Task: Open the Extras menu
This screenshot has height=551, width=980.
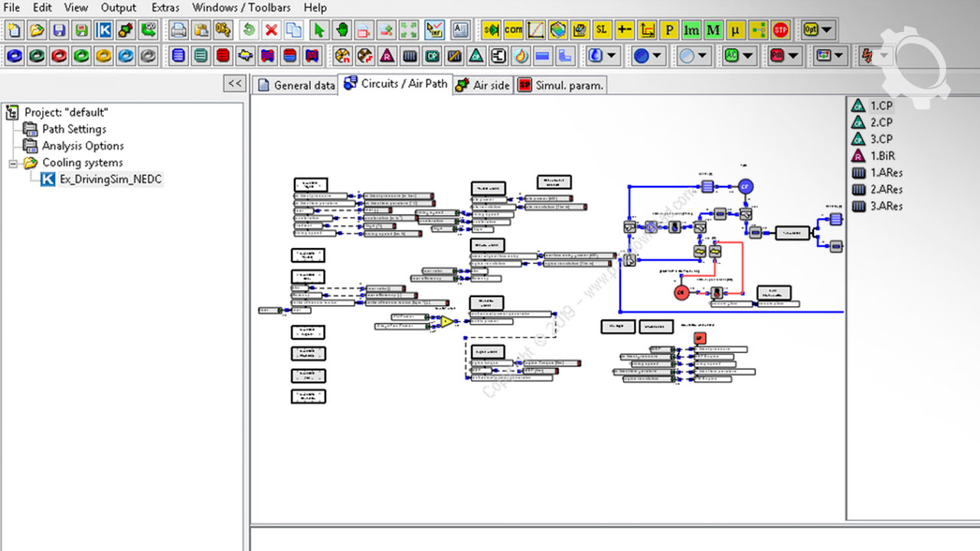Action: click(x=165, y=8)
